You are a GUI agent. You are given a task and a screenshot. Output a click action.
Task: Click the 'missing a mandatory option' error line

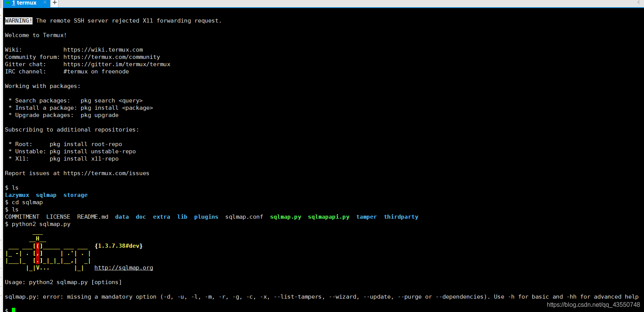pos(322,297)
